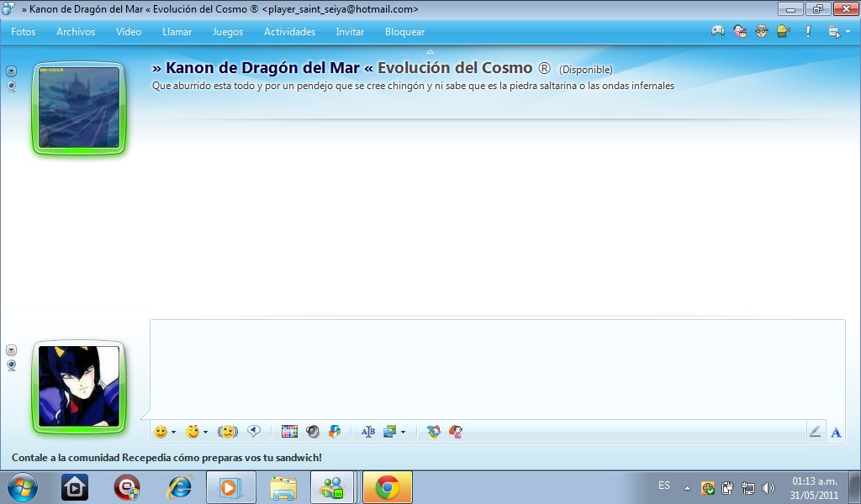Click the Messenger taskbar button
The height and width of the screenshot is (504, 861).
point(331,487)
